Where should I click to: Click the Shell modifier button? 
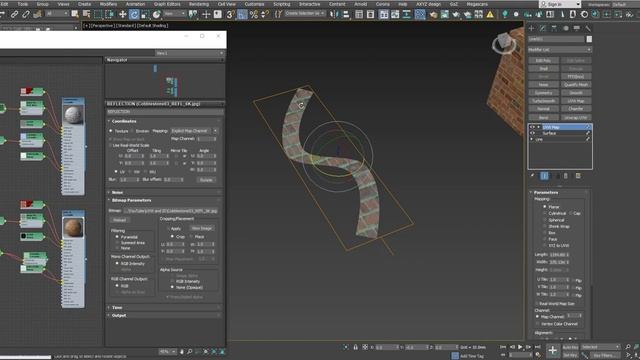[x=543, y=69]
